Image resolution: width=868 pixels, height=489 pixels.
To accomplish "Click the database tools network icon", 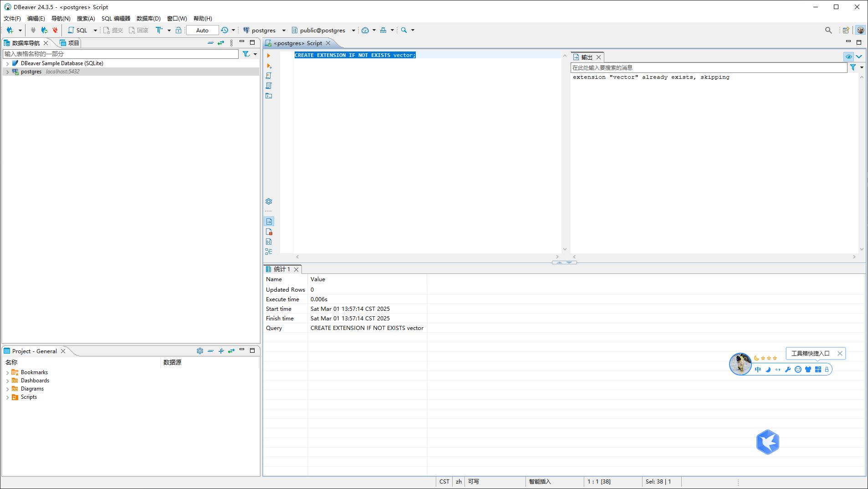I will point(383,30).
